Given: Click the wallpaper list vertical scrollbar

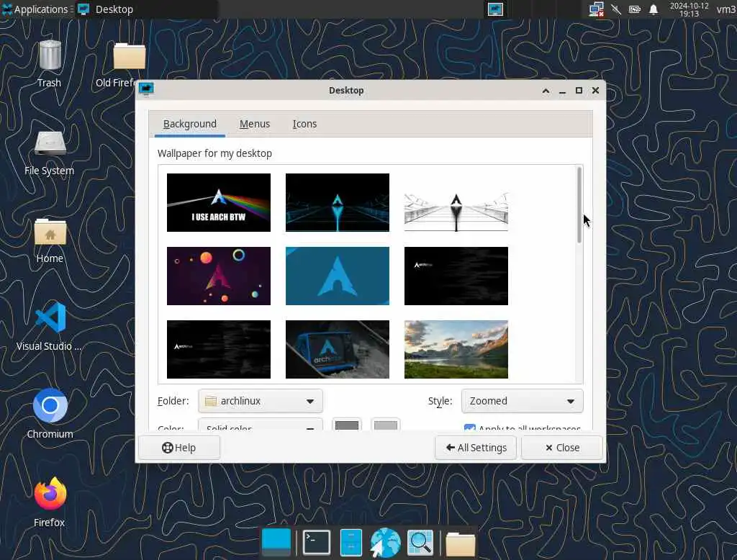Looking at the screenshot, I should [579, 205].
